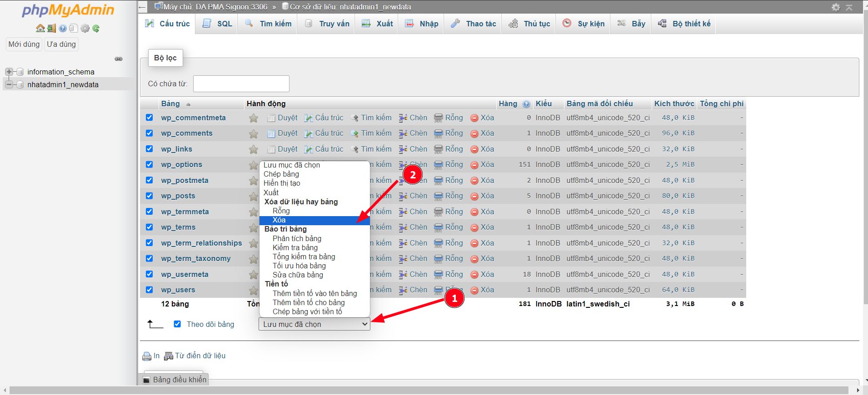Click red Xóa icon for wp_users

click(x=474, y=290)
